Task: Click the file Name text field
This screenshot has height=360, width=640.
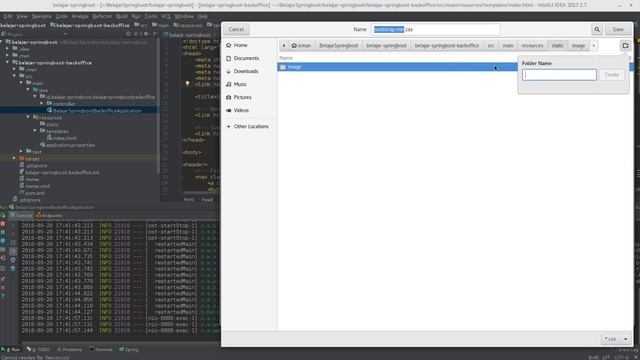Action: 435,29
